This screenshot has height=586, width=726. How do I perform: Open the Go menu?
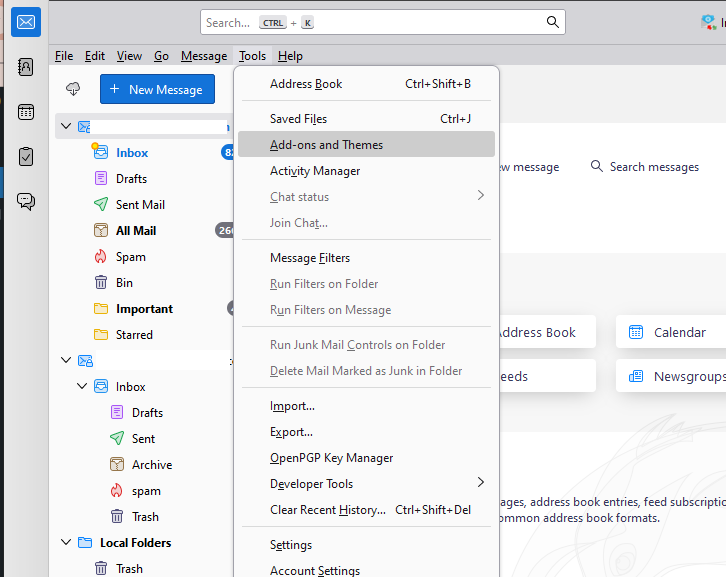pos(161,56)
